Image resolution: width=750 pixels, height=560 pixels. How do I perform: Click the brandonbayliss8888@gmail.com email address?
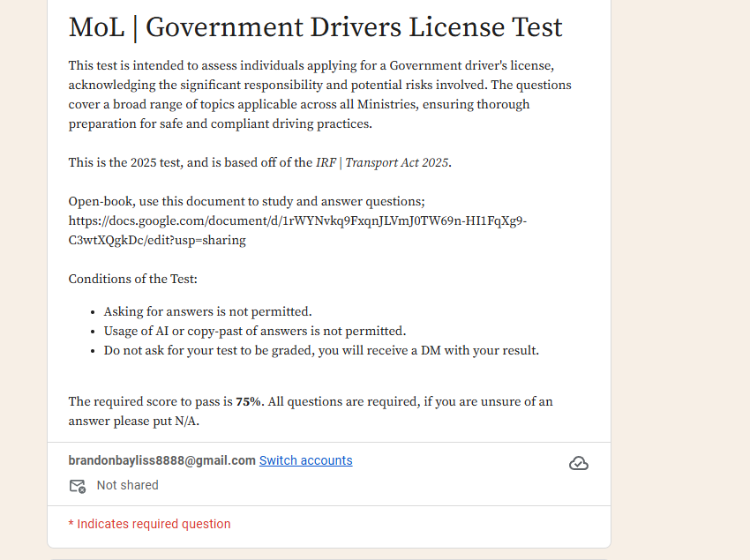tap(161, 460)
